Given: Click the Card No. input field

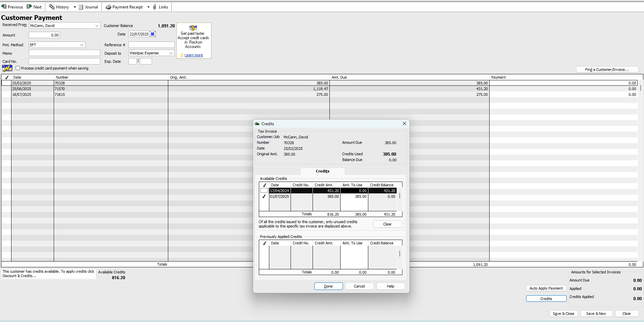Looking at the screenshot, I should tap(64, 61).
